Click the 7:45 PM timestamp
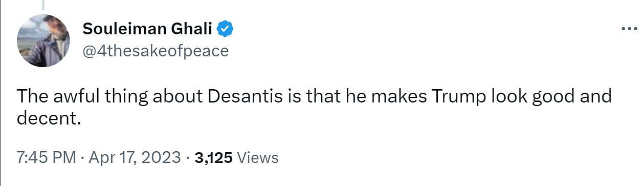Screen dimensions: 644x186 click(47, 157)
